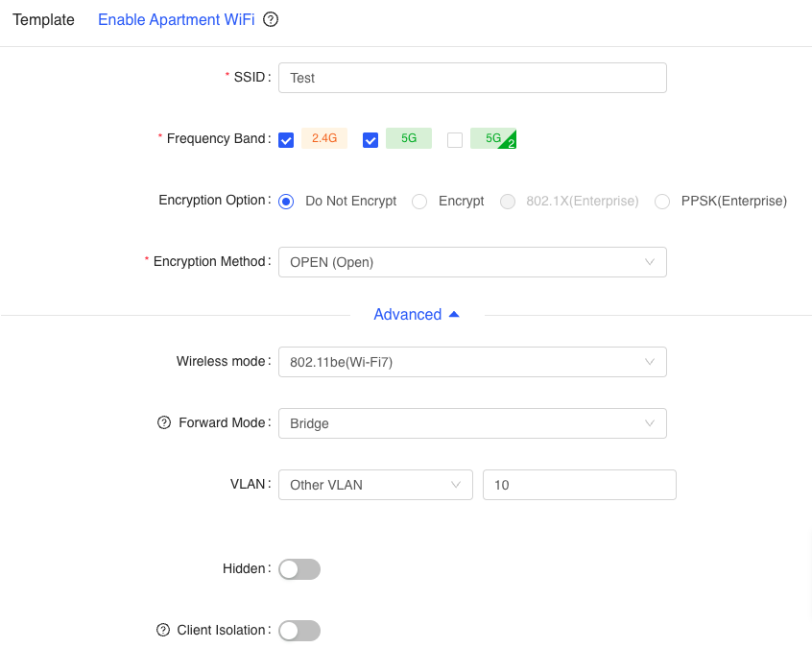Viewport: 812px width, 672px height.
Task: Click the 5G-2 frequency band badge
Action: [493, 138]
